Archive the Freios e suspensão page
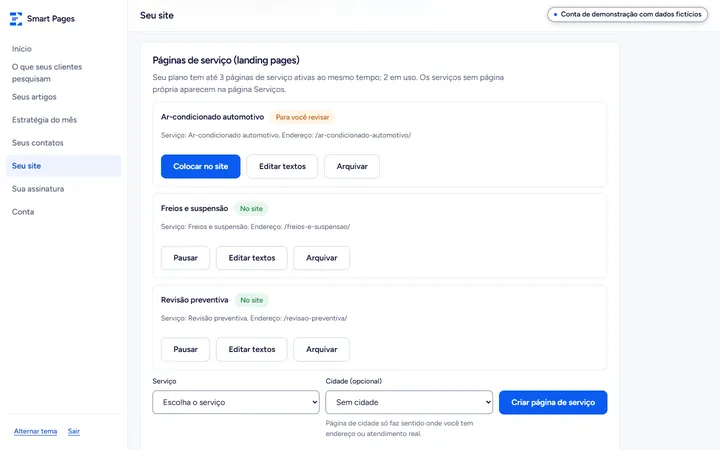 click(321, 258)
